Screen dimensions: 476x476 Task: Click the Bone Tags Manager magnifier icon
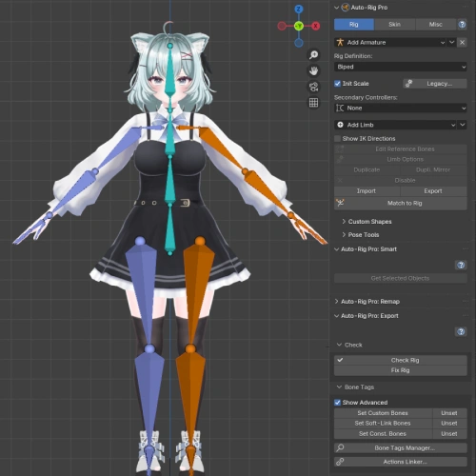coord(340,447)
